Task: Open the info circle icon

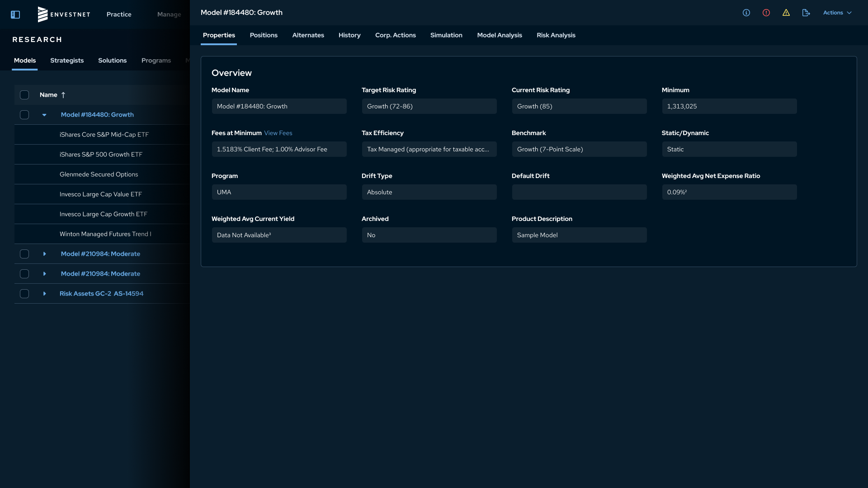Action: [x=746, y=13]
